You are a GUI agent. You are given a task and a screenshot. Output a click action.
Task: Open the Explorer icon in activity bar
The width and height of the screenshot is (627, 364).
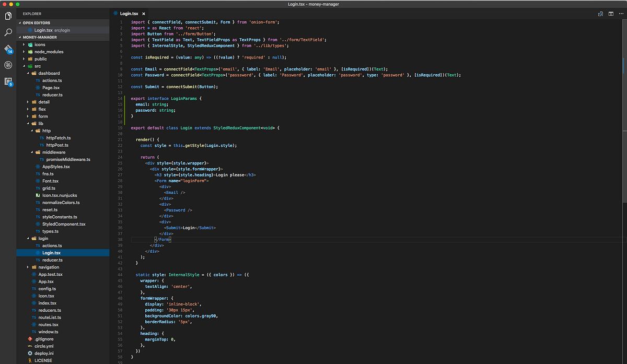[7, 16]
